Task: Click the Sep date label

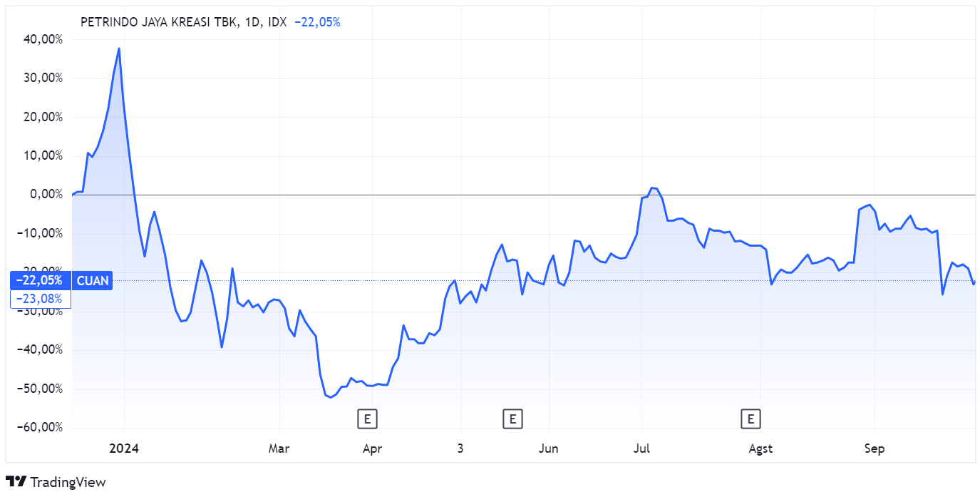Action: point(874,449)
